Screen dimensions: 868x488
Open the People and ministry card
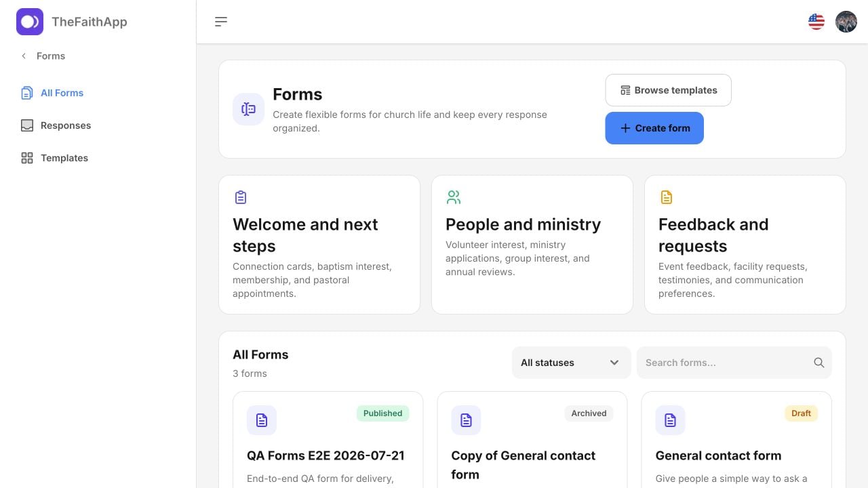pos(532,245)
